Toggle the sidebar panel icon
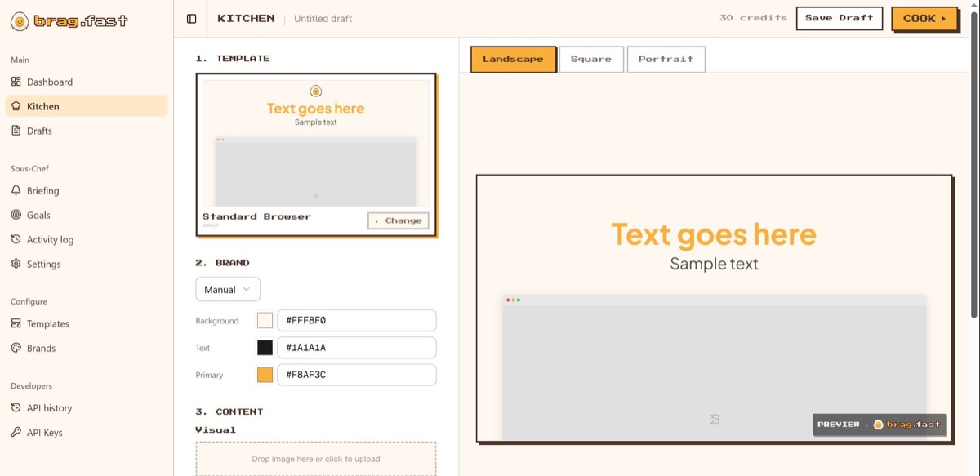 pos(192,19)
